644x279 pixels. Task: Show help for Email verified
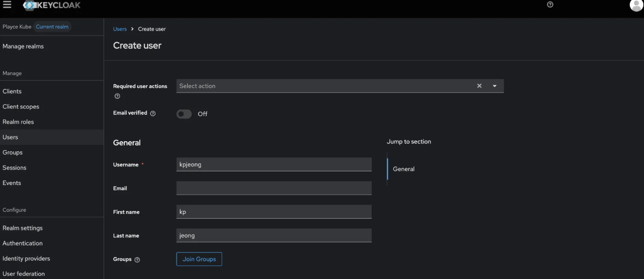[153, 113]
